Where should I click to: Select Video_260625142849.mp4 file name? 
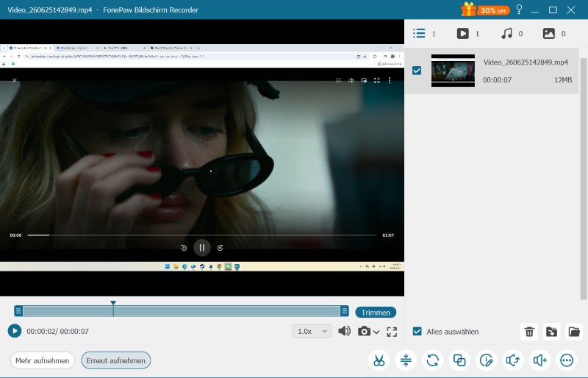point(526,63)
